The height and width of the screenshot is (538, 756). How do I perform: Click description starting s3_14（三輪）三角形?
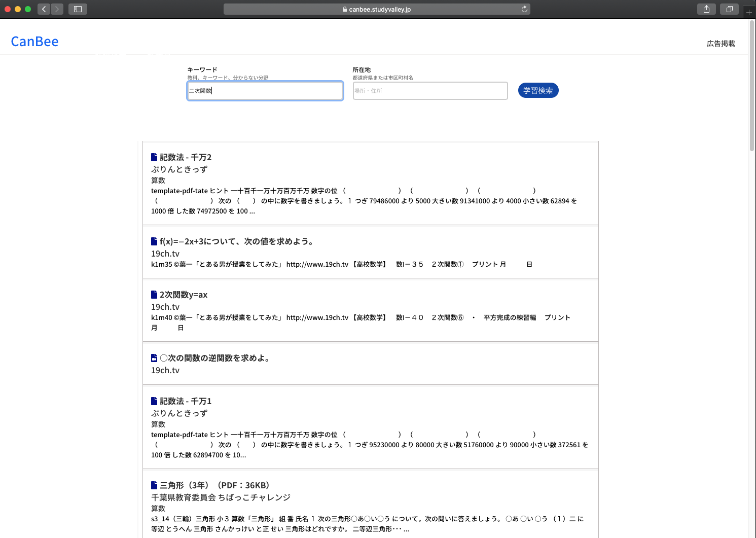click(368, 524)
